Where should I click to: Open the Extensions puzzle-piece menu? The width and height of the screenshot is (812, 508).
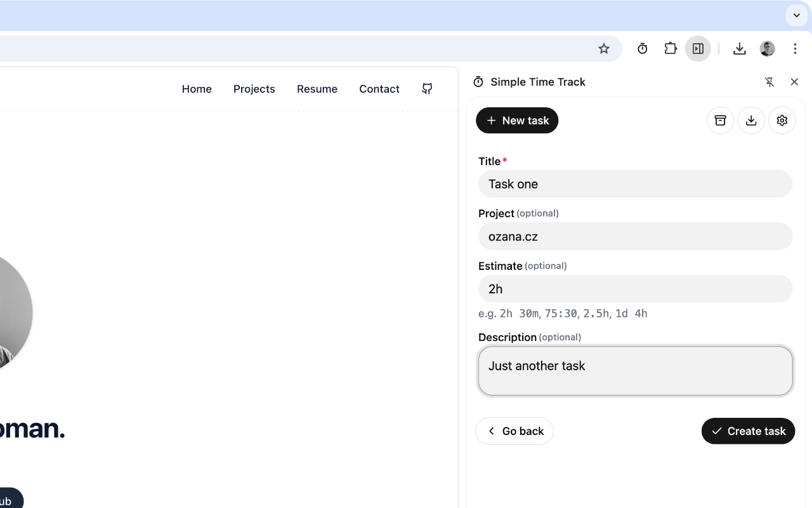click(671, 49)
